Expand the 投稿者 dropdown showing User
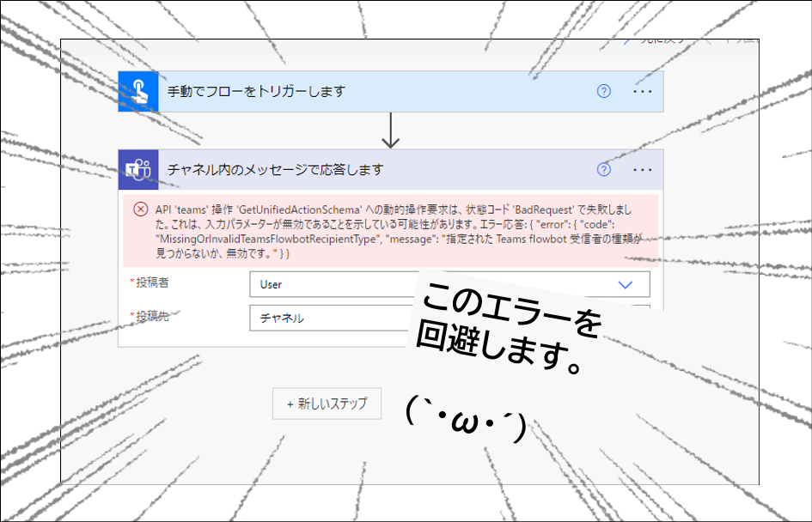Screen dimensions: 812x522 coord(449,284)
